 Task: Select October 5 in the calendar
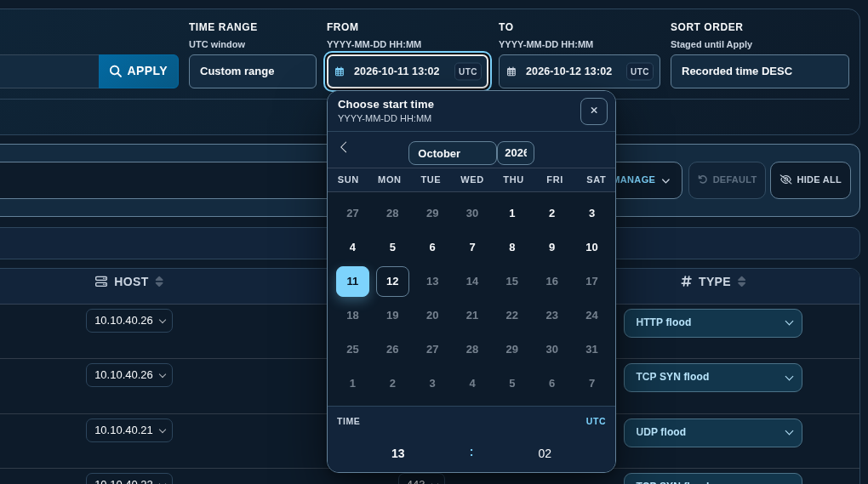392,248
